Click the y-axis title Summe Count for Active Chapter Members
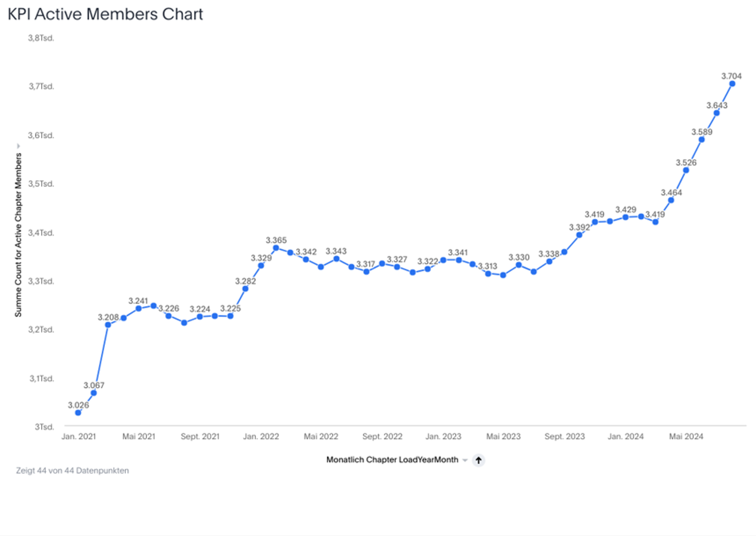 [18, 234]
